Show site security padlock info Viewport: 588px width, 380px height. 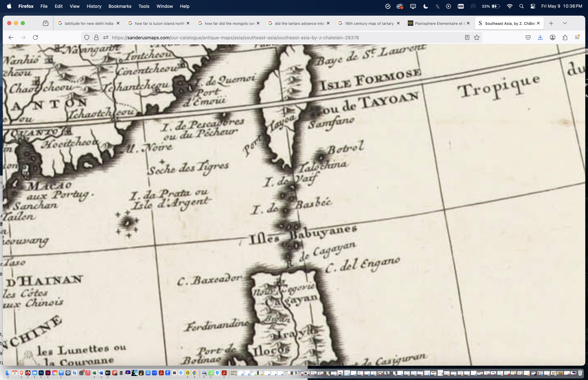(x=96, y=37)
